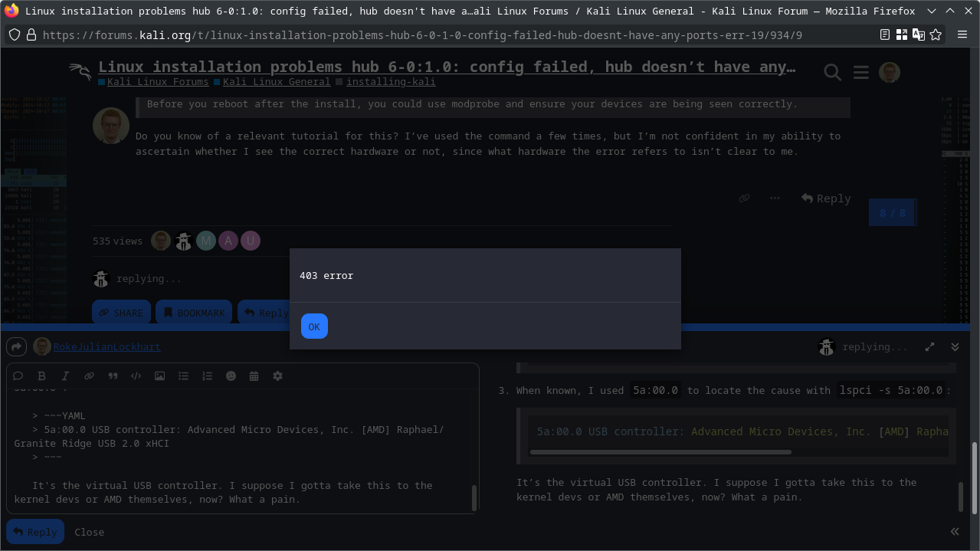This screenshot has width=980, height=551.
Task: Dismiss the 403 error with OK
Action: pyautogui.click(x=314, y=326)
